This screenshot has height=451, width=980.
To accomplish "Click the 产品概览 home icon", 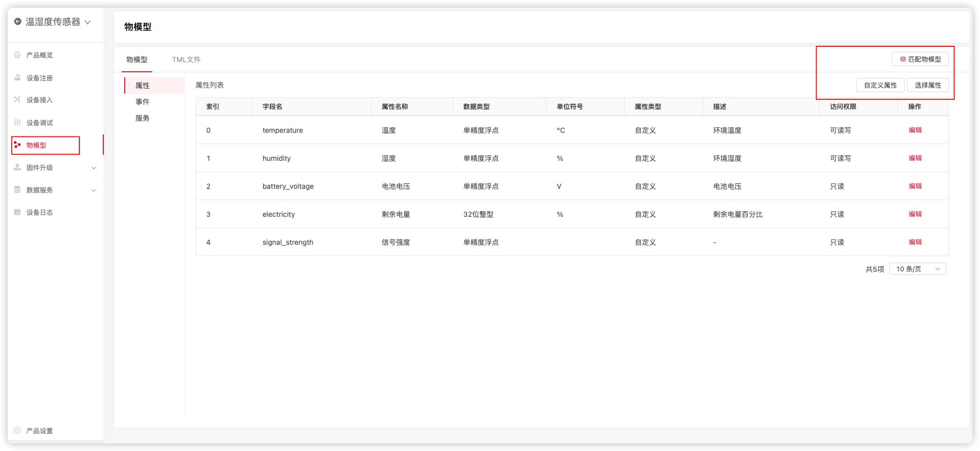I will [x=17, y=55].
